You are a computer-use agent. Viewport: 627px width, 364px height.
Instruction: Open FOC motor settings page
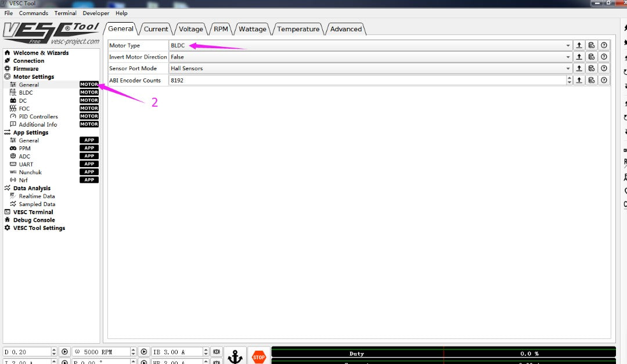pos(24,109)
